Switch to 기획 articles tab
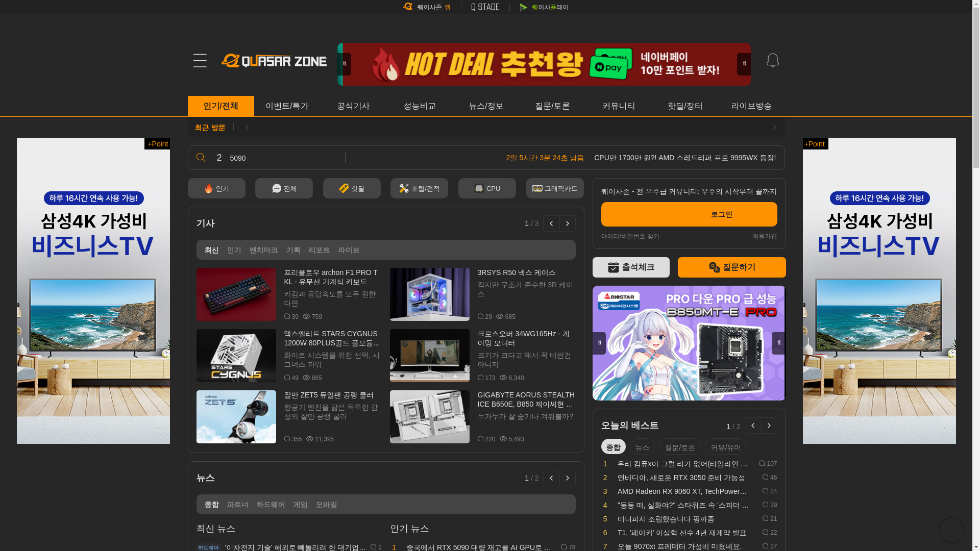The image size is (980, 551). [x=293, y=250]
